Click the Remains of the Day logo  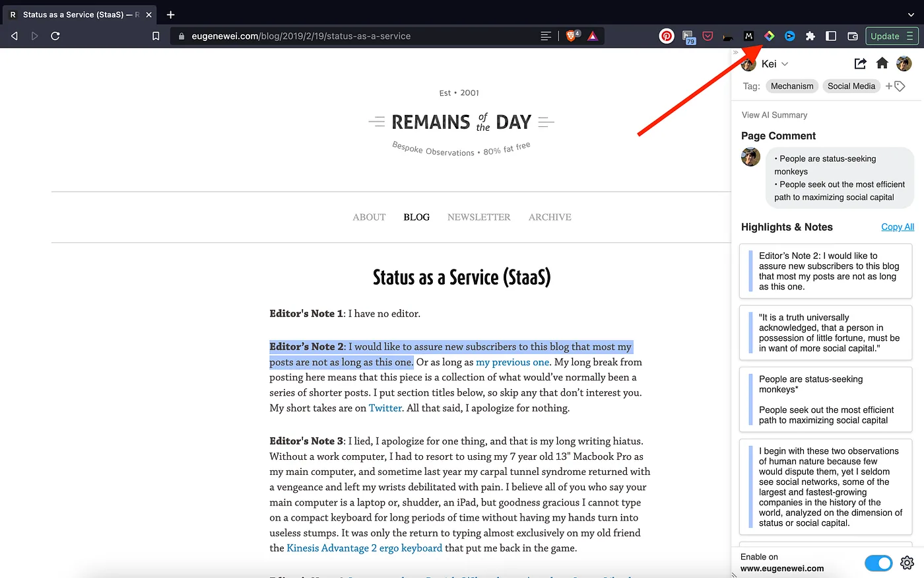(461, 122)
